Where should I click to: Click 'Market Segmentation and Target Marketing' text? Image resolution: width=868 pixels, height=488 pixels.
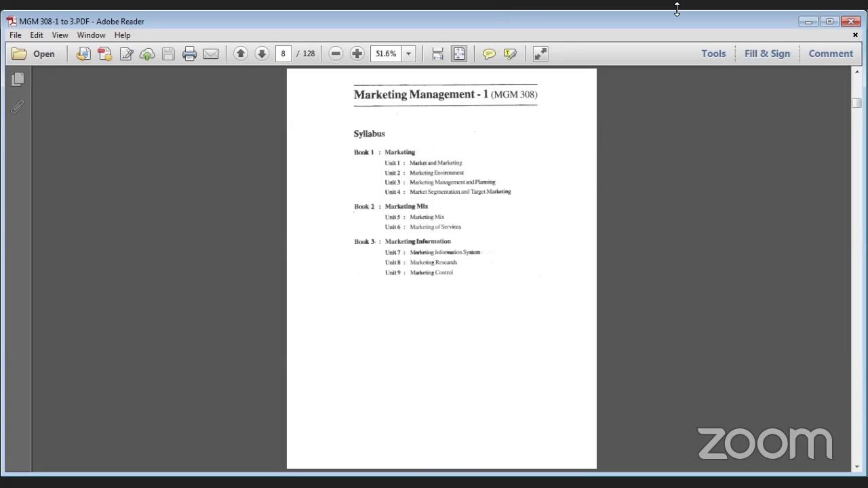[x=460, y=192]
